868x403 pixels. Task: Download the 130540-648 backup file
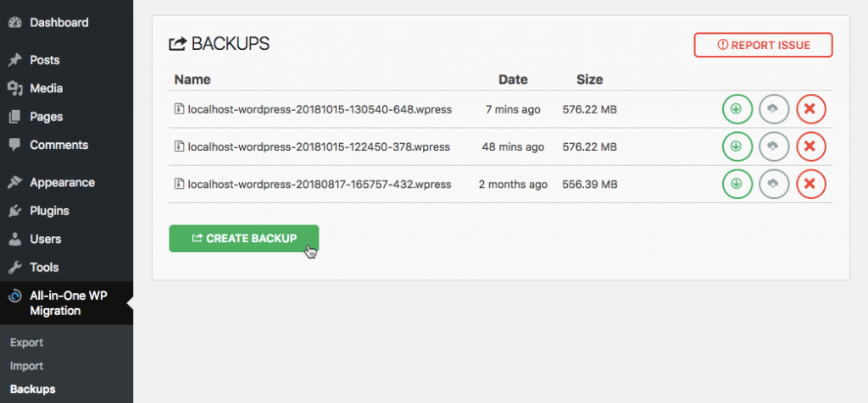[737, 109]
